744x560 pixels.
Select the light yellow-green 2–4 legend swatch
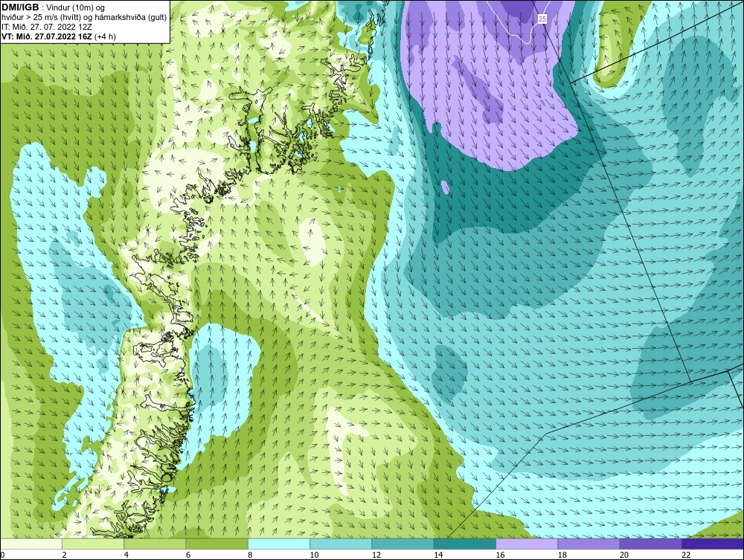coord(93,544)
